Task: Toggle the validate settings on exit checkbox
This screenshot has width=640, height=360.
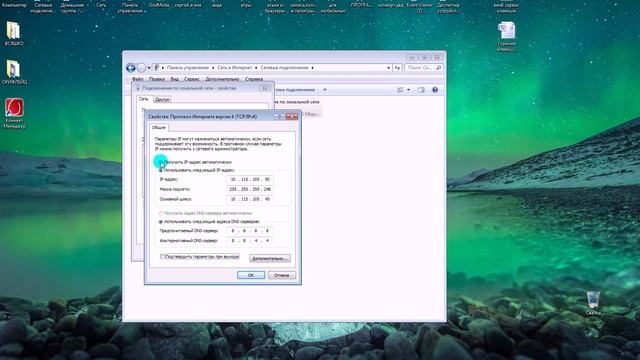Action: point(162,257)
